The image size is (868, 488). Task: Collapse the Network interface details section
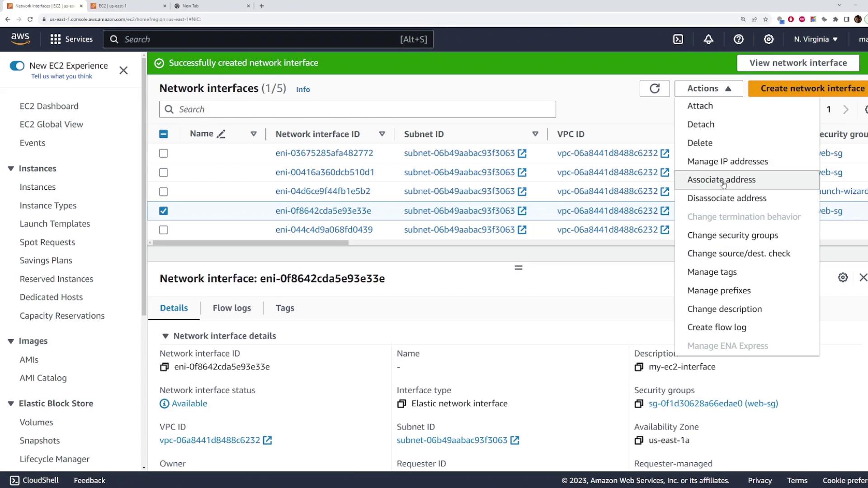click(x=165, y=336)
